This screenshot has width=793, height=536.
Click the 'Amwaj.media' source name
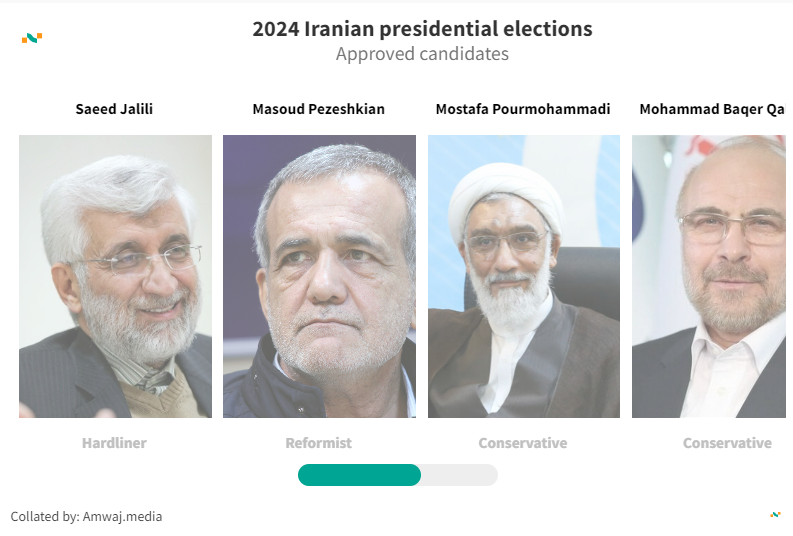pos(123,517)
